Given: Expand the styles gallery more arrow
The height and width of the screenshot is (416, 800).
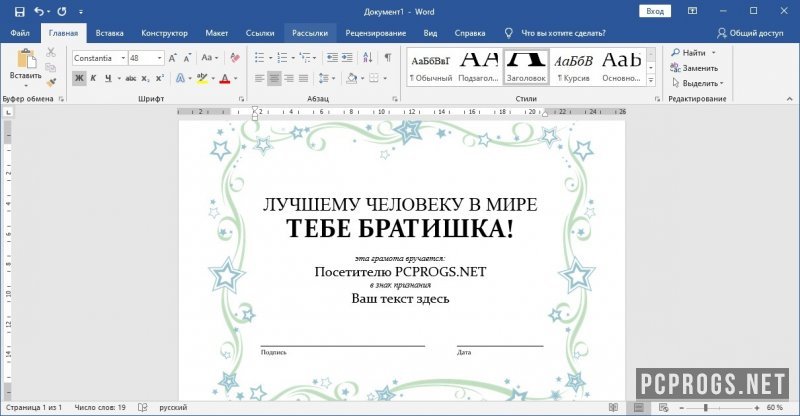Looking at the screenshot, I should [x=651, y=80].
